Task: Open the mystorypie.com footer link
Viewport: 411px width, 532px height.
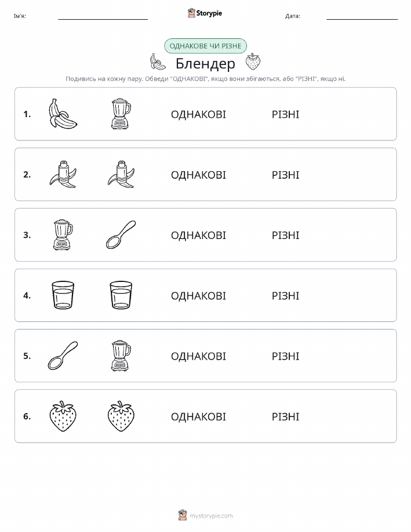Action: [205, 515]
